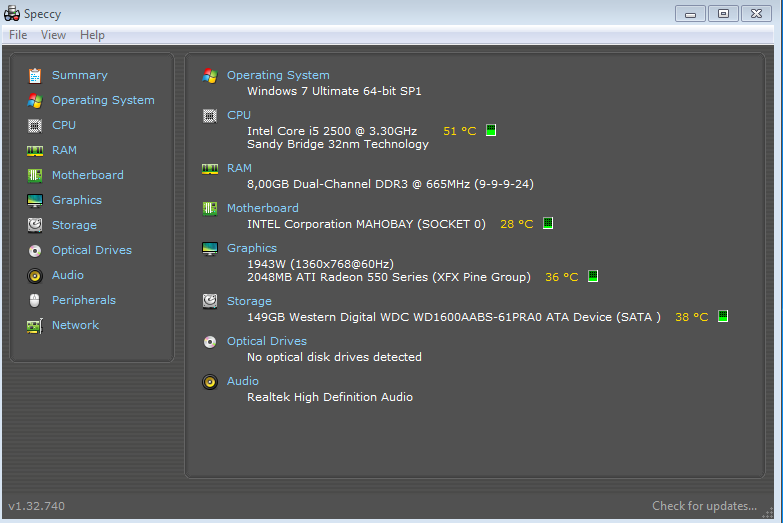Open Peripherals via the mouse icon
Screen dimensions: 783x523
(35, 300)
